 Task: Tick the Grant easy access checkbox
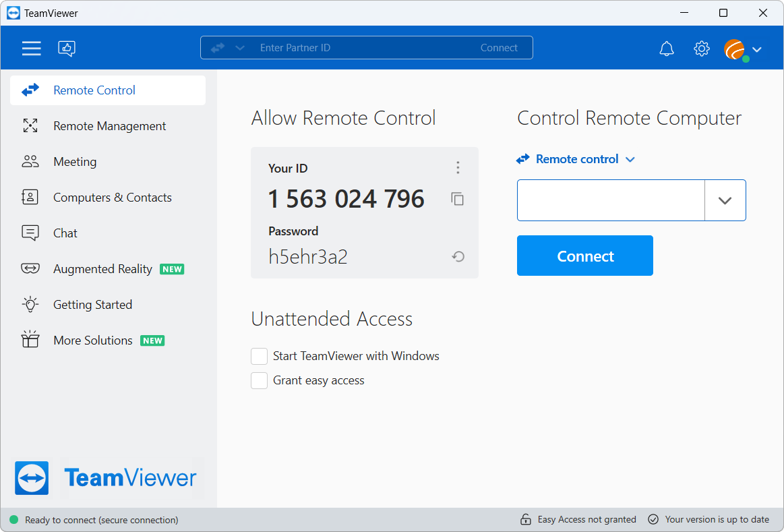click(x=260, y=381)
